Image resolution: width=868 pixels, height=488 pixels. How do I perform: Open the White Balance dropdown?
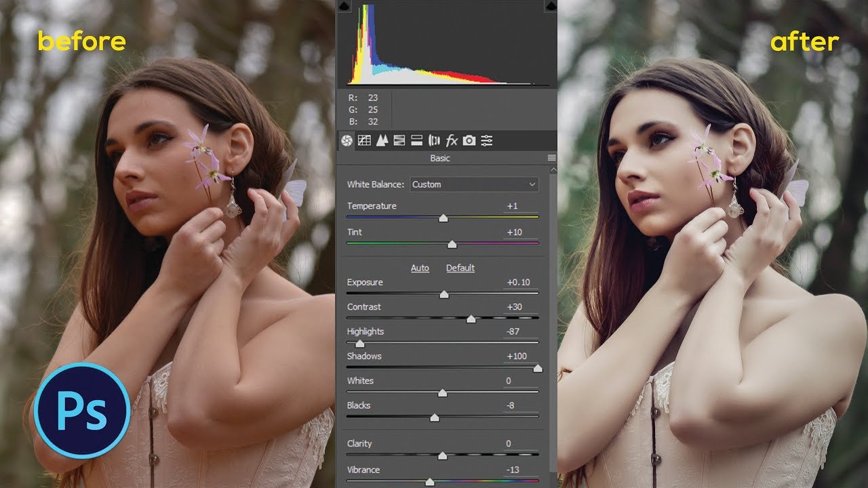(x=474, y=184)
